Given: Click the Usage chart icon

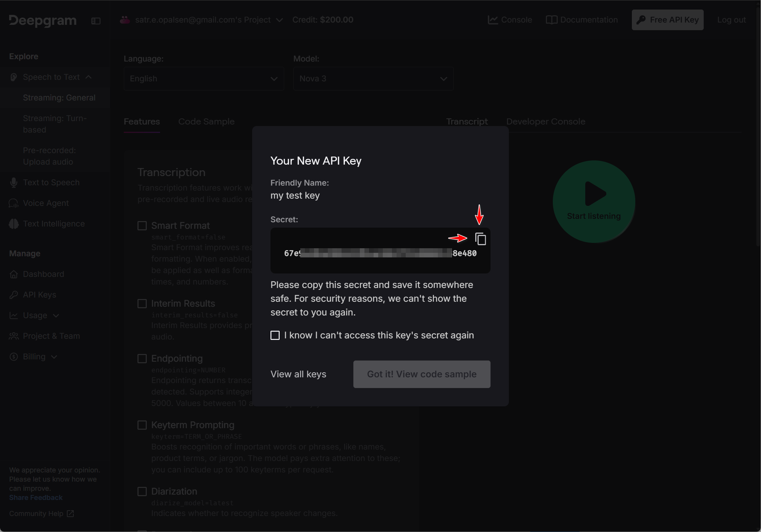Looking at the screenshot, I should (14, 315).
